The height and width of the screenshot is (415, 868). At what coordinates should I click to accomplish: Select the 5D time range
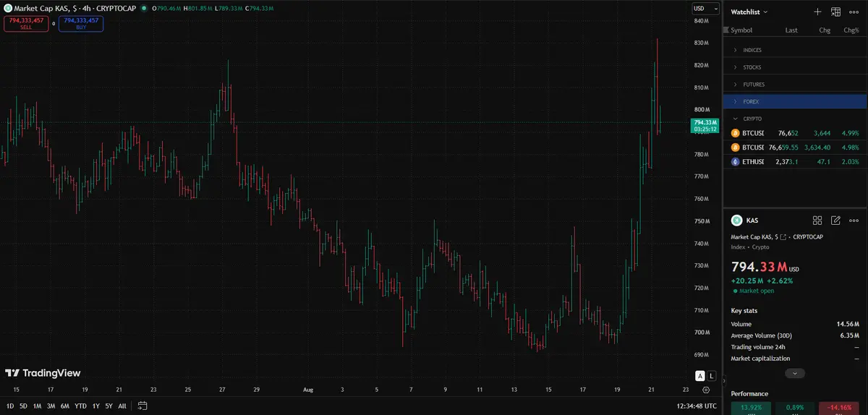click(23, 406)
